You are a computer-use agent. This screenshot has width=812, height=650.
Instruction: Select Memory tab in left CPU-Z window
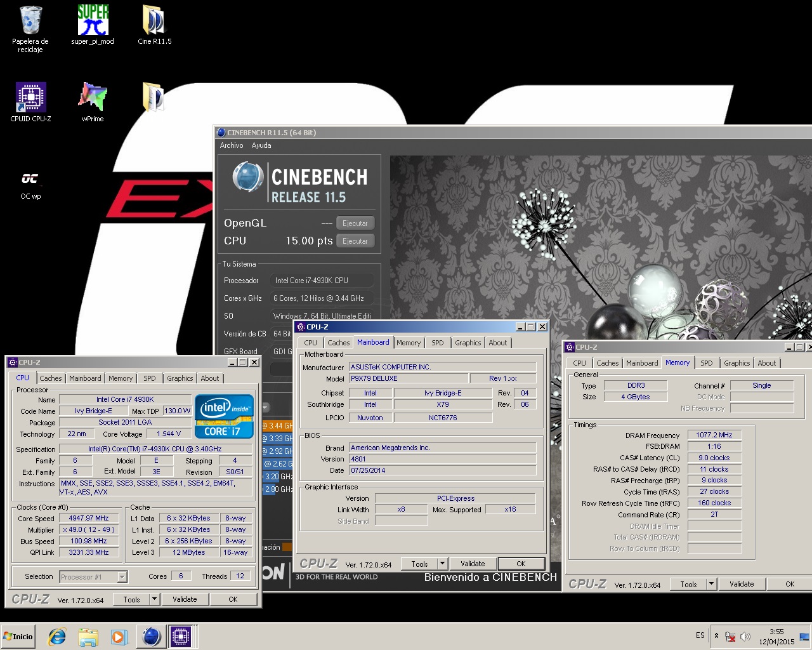point(121,378)
